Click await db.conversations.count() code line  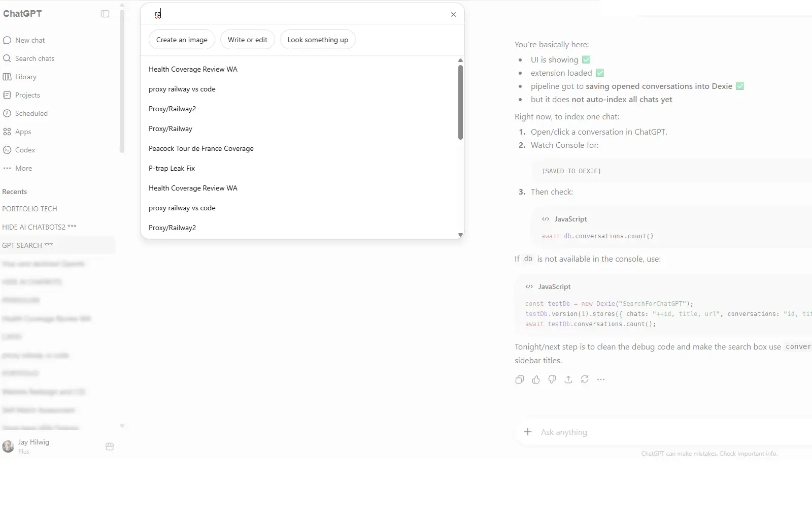597,236
